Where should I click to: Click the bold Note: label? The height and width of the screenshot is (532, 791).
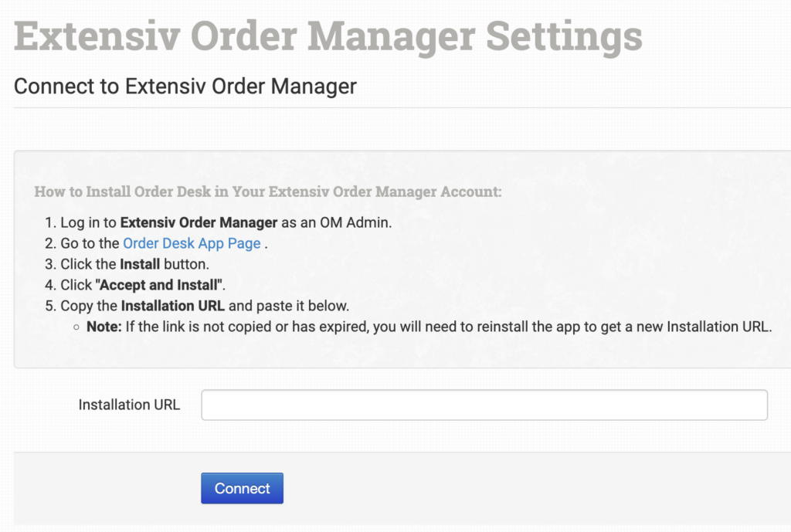pos(104,327)
